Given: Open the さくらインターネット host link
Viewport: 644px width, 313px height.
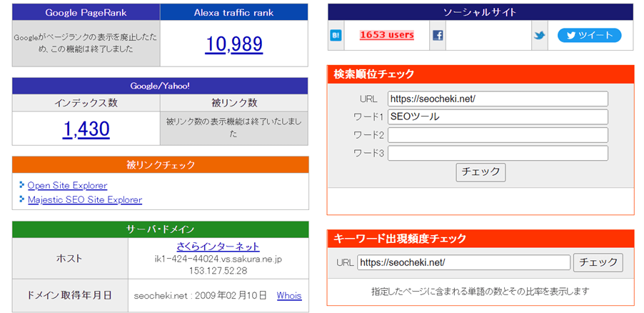Looking at the screenshot, I should [218, 247].
